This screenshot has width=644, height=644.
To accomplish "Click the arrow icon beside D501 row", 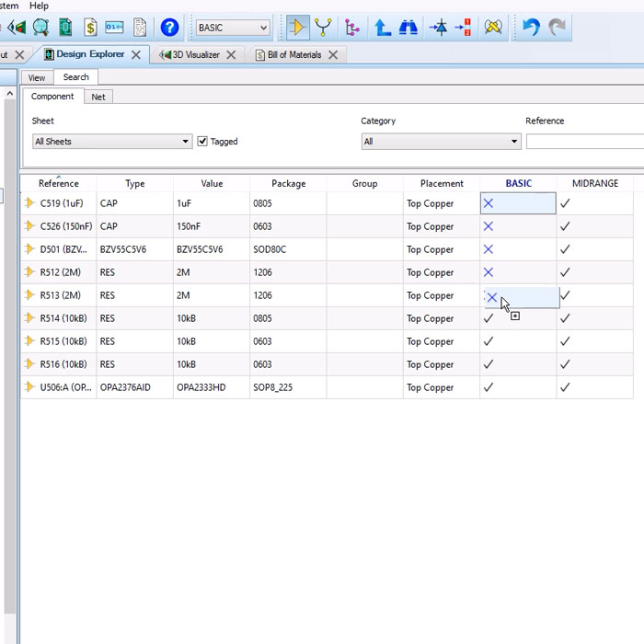I will [x=29, y=249].
